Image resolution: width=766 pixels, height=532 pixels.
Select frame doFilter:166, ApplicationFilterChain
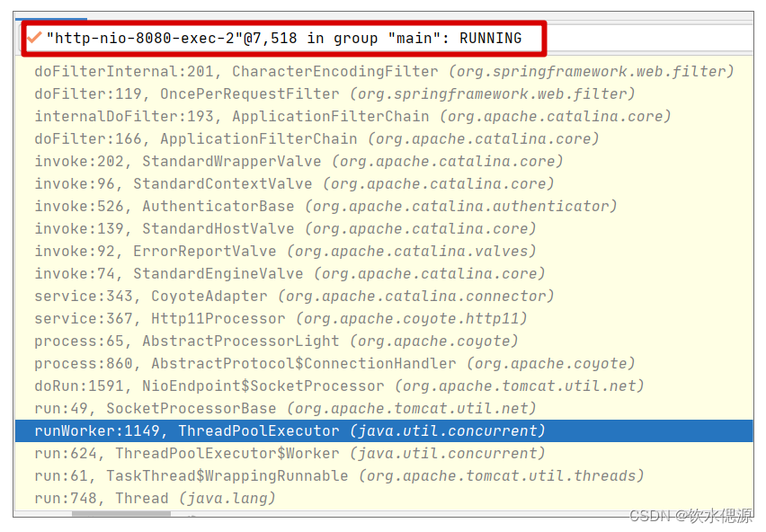(384, 139)
